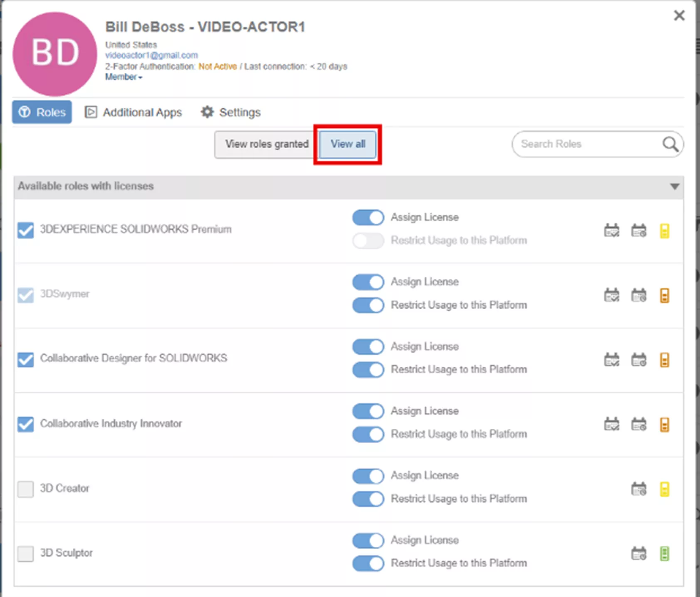Toggle Restrict Usage for Collaborative Designer
This screenshot has height=597, width=700.
(368, 370)
